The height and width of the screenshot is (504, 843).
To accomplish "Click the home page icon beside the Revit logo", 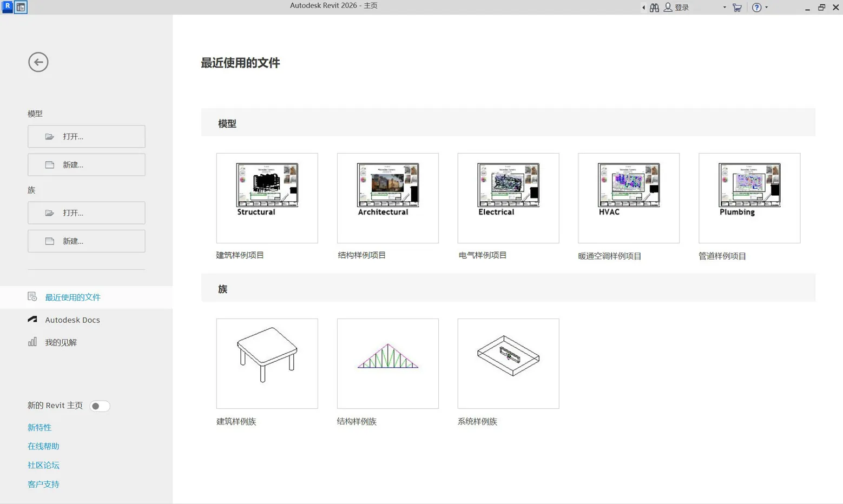I will click(x=21, y=7).
